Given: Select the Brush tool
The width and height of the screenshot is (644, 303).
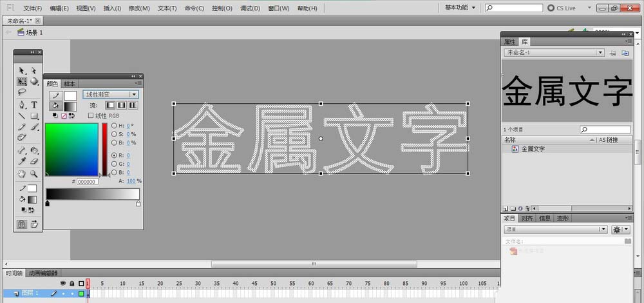Looking at the screenshot, I should tap(34, 126).
